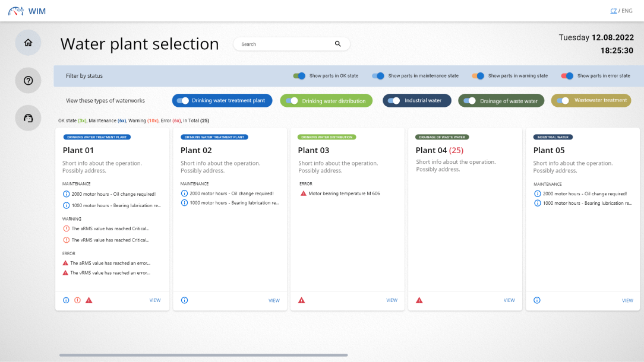
Task: Click the search magnifier icon
Action: 338,44
